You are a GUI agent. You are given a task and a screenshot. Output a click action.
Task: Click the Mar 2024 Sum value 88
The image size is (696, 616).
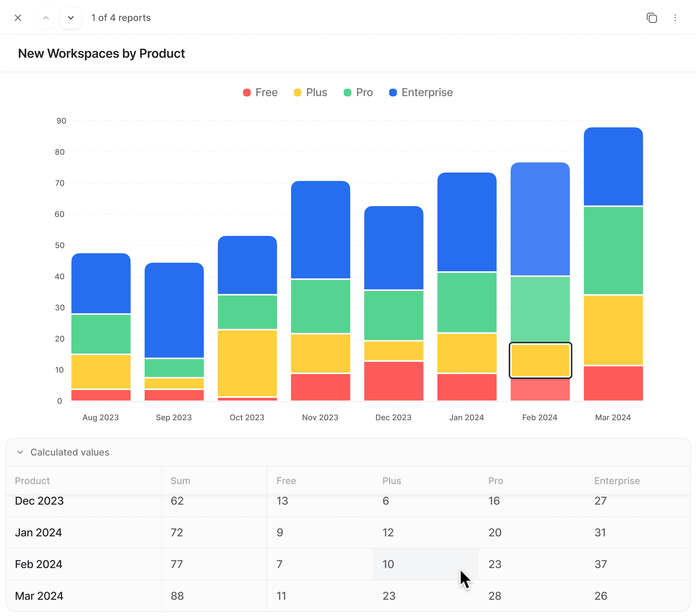click(177, 596)
